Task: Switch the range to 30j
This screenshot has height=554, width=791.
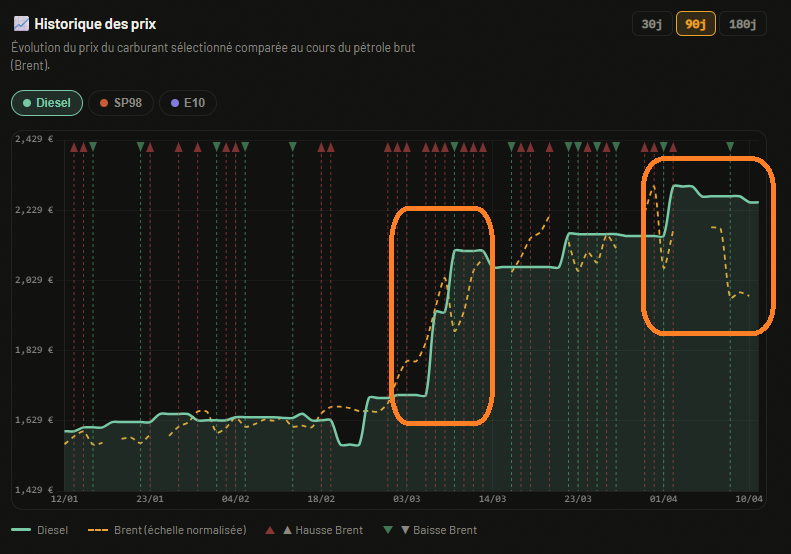Action: [x=651, y=24]
